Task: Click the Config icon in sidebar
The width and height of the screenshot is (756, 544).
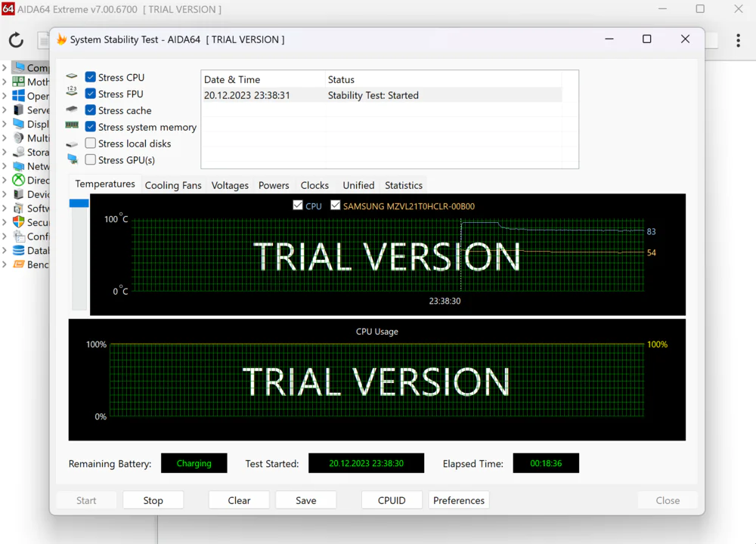Action: click(x=18, y=236)
